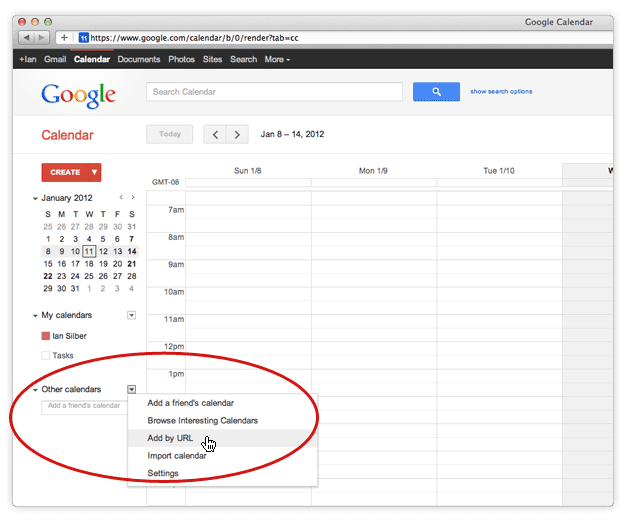This screenshot has width=629, height=524.
Task: Select January 21 in mini calendar
Action: tap(132, 264)
